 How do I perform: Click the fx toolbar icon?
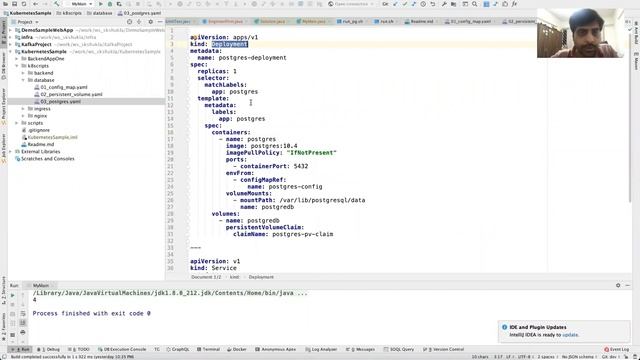point(514,4)
